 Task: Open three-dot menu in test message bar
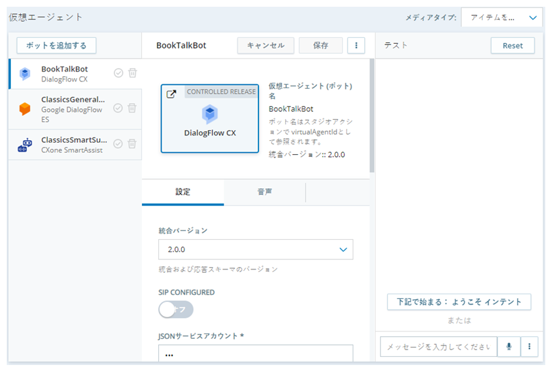529,347
